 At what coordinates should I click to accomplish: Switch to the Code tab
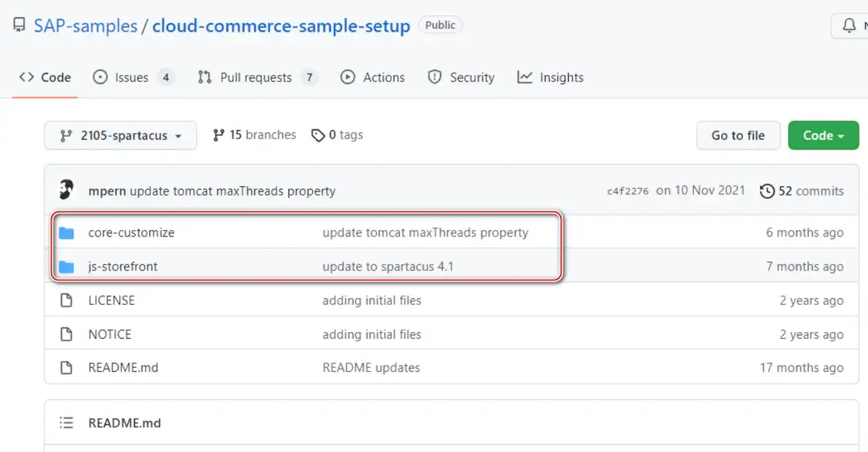click(45, 78)
